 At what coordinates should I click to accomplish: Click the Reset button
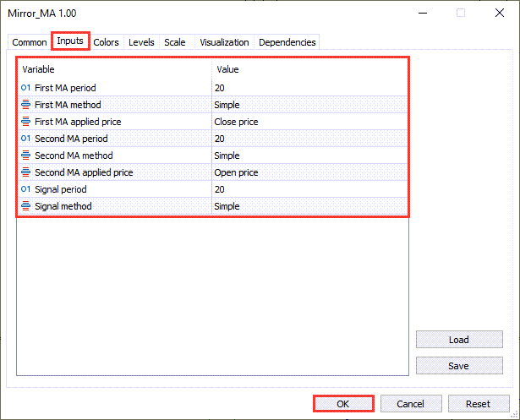tap(479, 404)
